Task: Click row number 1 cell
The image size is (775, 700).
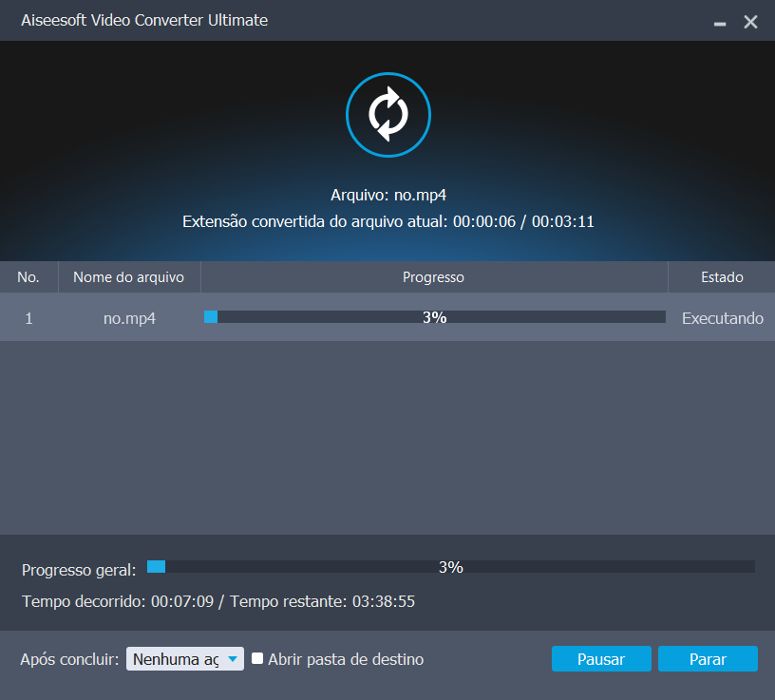Action: tap(28, 318)
